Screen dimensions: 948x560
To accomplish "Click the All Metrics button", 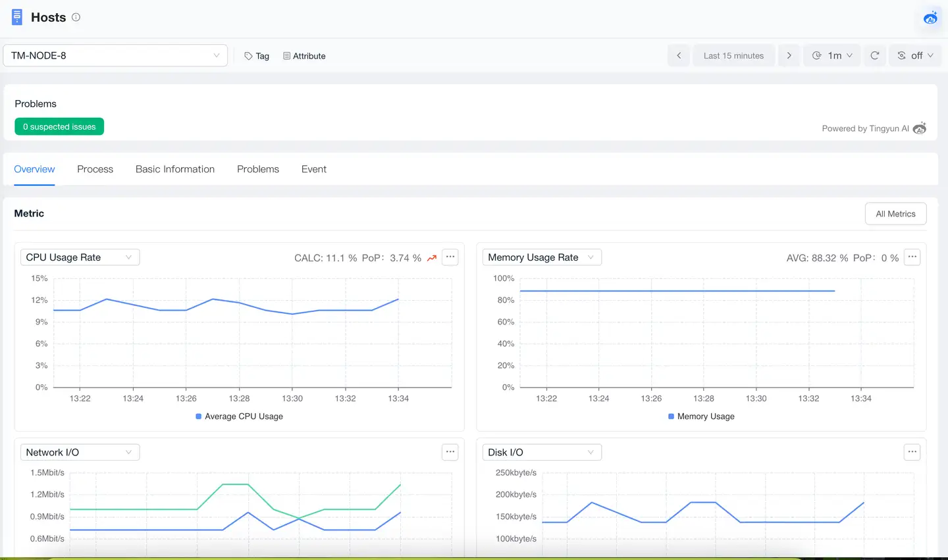I will 895,214.
